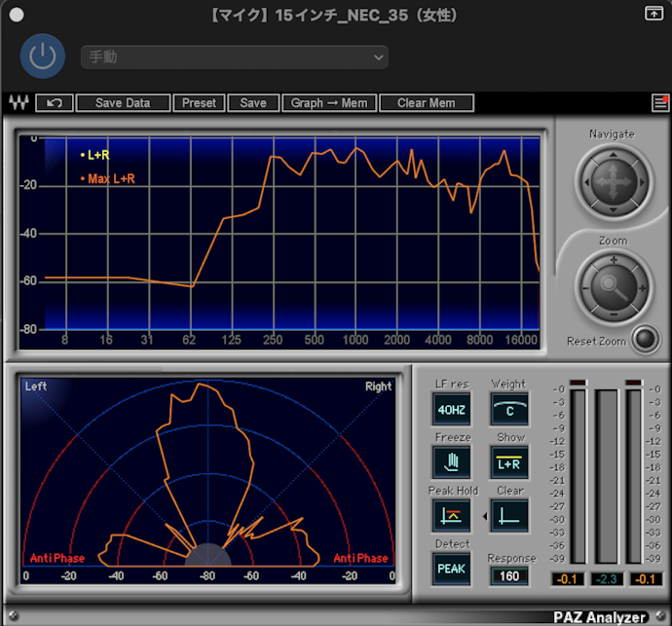Screen dimensions: 672x626
Task: Toggle the Detect PEAK button
Action: click(451, 569)
